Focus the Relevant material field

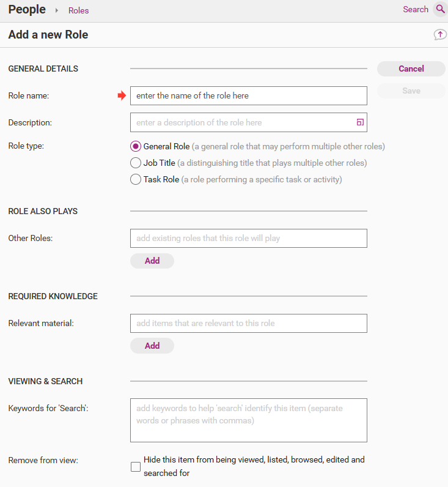(248, 323)
